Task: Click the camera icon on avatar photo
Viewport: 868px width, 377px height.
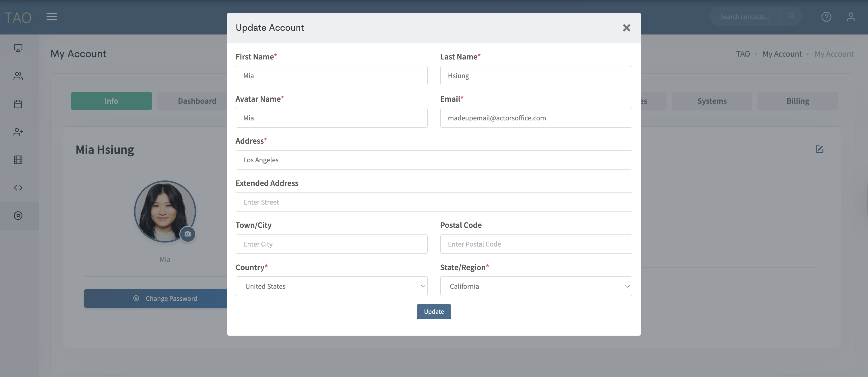Action: (188, 234)
